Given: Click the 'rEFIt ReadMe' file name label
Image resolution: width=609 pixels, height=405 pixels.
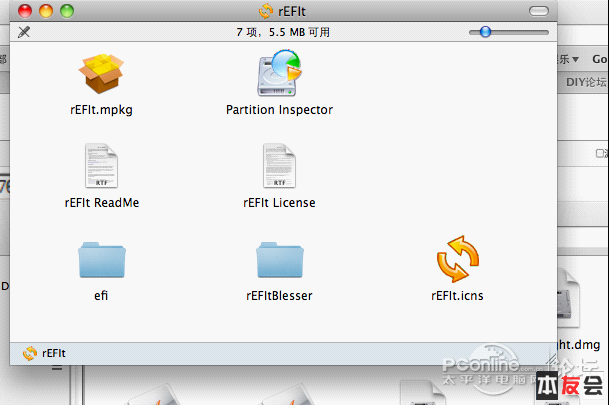Looking at the screenshot, I should click(102, 203).
